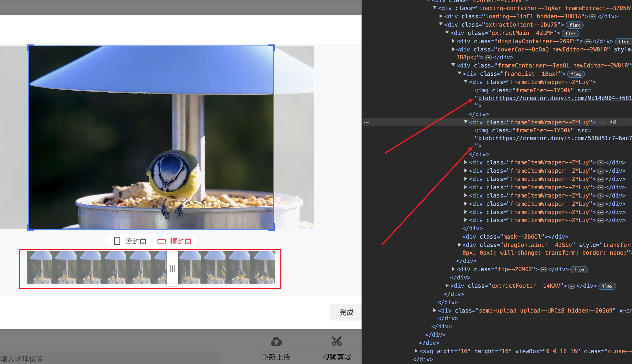Expand the tip--20902 div
This screenshot has height=364, width=632.
point(453,269)
